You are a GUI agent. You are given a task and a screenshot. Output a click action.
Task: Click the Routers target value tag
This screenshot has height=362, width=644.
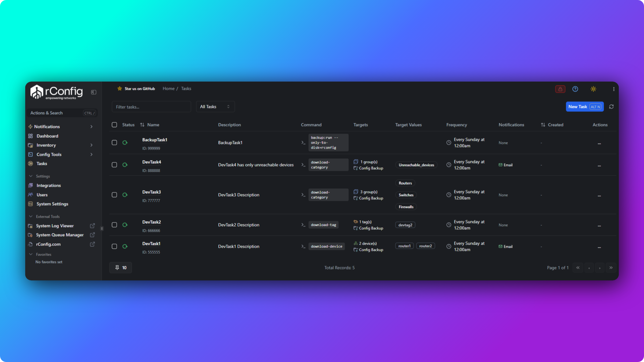point(405,183)
